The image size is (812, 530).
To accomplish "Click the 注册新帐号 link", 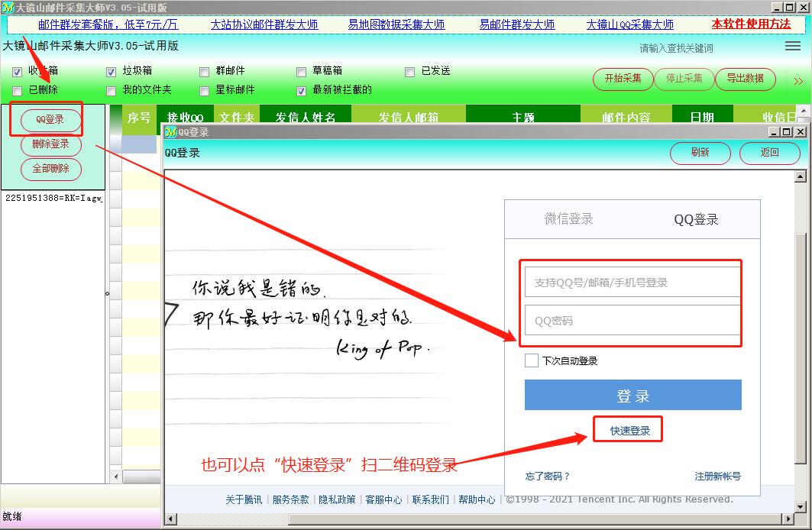I will (718, 477).
